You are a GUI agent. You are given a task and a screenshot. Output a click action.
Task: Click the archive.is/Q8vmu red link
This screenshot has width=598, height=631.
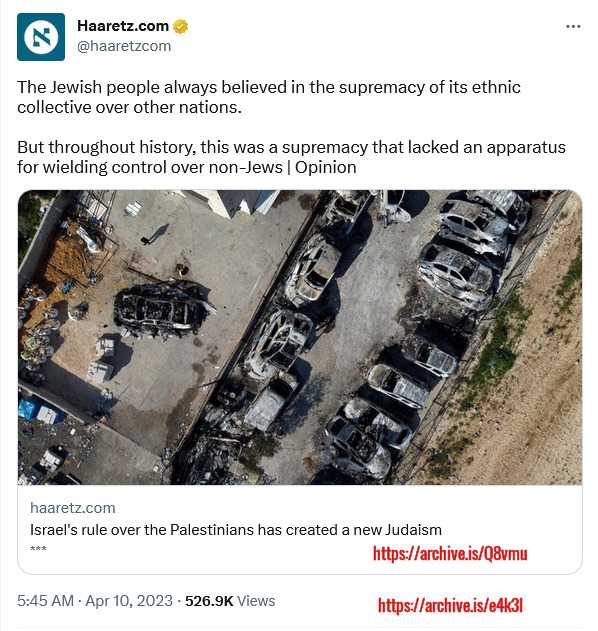coord(450,554)
